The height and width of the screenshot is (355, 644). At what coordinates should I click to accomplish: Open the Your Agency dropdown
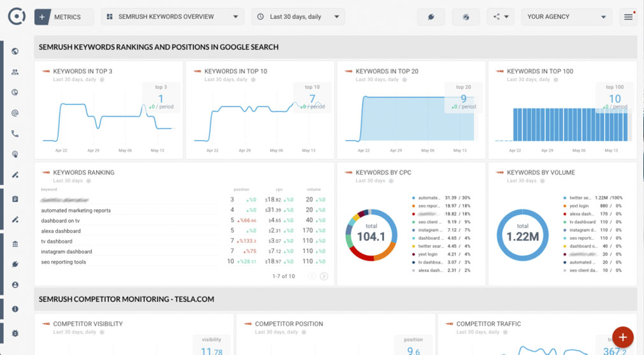click(566, 17)
